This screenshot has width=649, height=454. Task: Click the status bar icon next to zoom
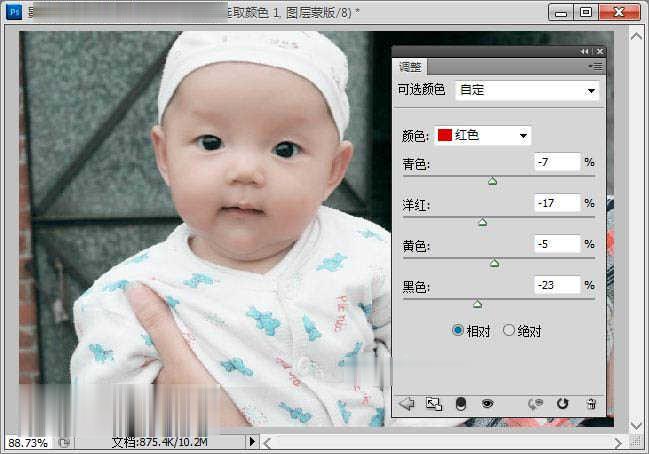(64, 443)
